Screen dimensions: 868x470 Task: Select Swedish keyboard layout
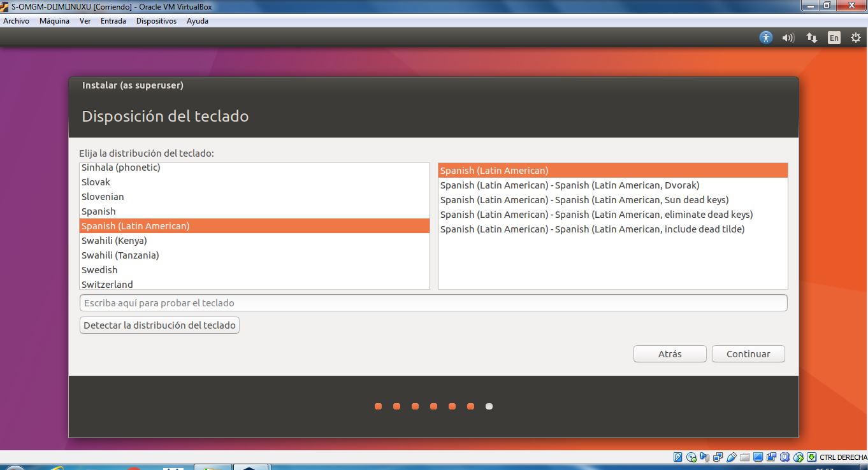coord(99,269)
